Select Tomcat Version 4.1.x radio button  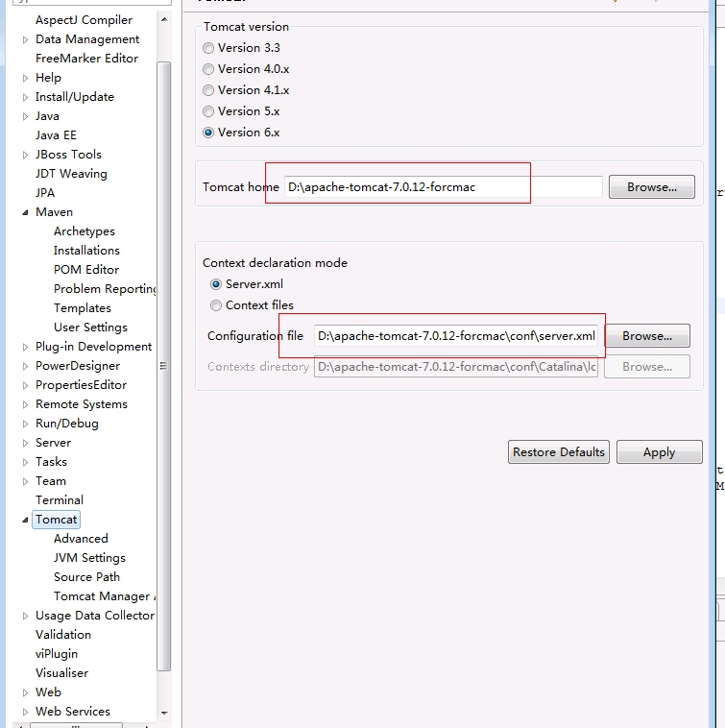[208, 90]
